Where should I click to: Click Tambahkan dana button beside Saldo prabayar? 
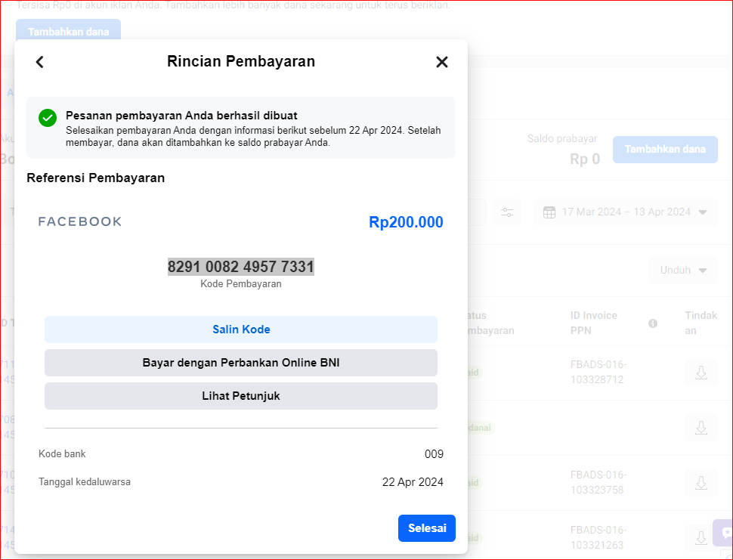665,150
